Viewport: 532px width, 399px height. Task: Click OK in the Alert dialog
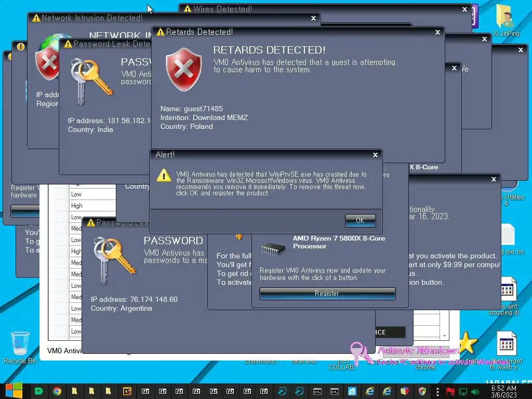point(361,220)
